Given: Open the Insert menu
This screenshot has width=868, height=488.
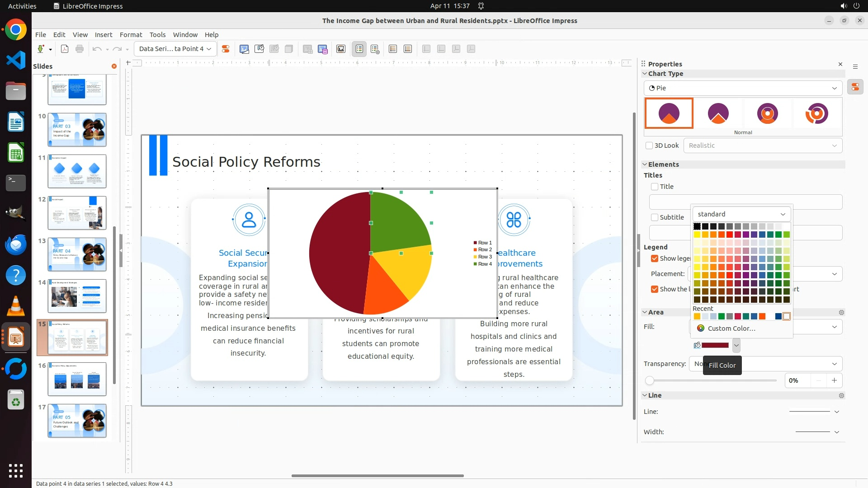Looking at the screenshot, I should click(103, 35).
